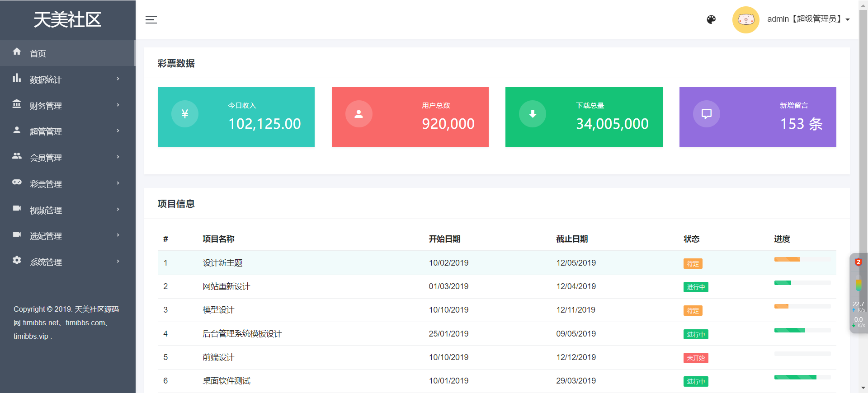Click the 彩票管理 gamepad icon
This screenshot has height=393, width=868.
(17, 182)
